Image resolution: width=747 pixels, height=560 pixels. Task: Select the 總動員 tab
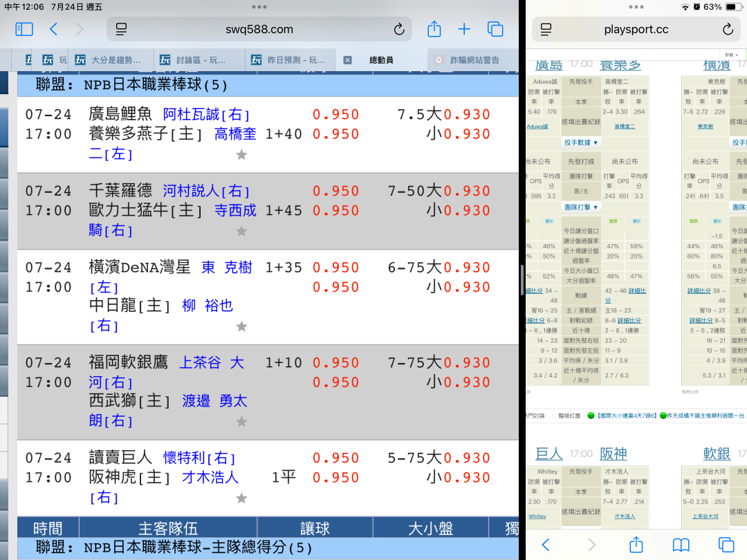(381, 60)
